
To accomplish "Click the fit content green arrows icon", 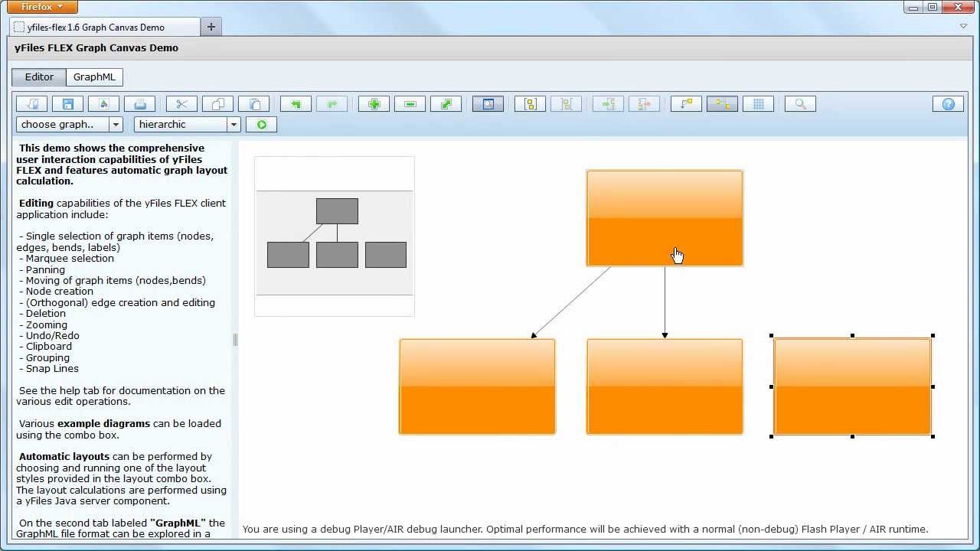I will pos(446,104).
